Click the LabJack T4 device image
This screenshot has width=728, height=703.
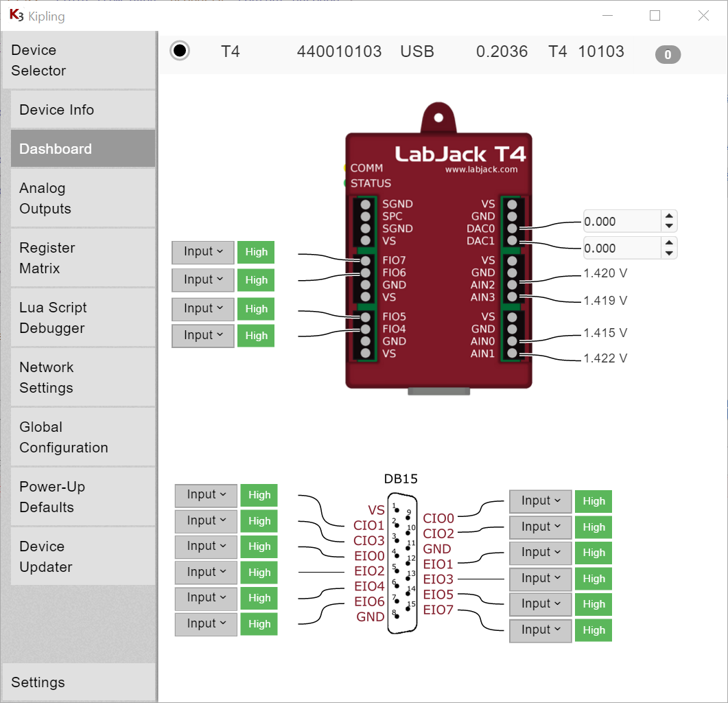tap(438, 261)
